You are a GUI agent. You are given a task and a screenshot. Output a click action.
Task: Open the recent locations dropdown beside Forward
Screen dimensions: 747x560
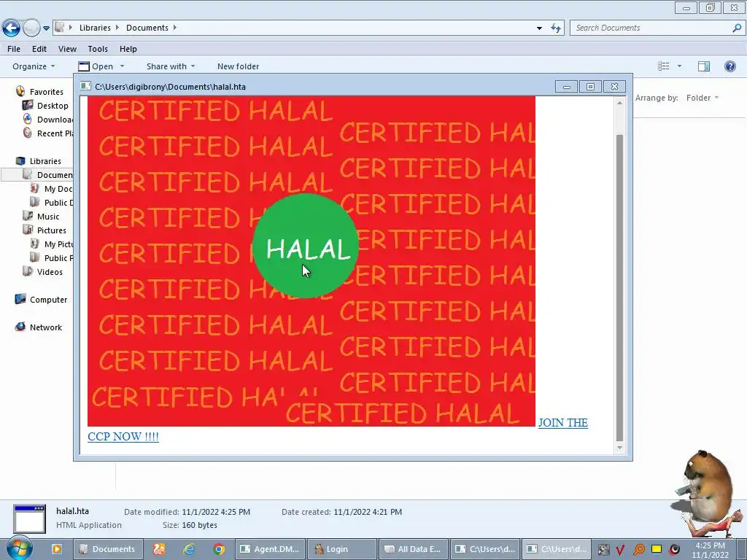(x=46, y=28)
